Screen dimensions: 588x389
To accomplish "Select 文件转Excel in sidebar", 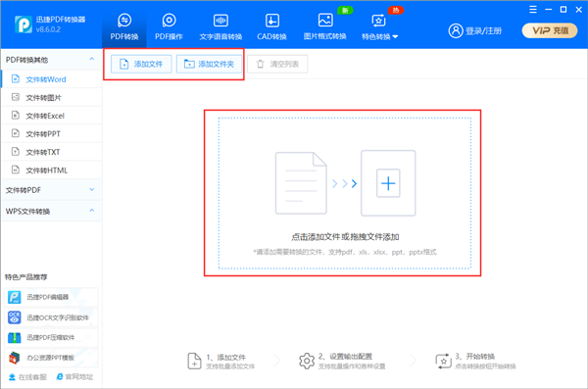I will pyautogui.click(x=52, y=116).
